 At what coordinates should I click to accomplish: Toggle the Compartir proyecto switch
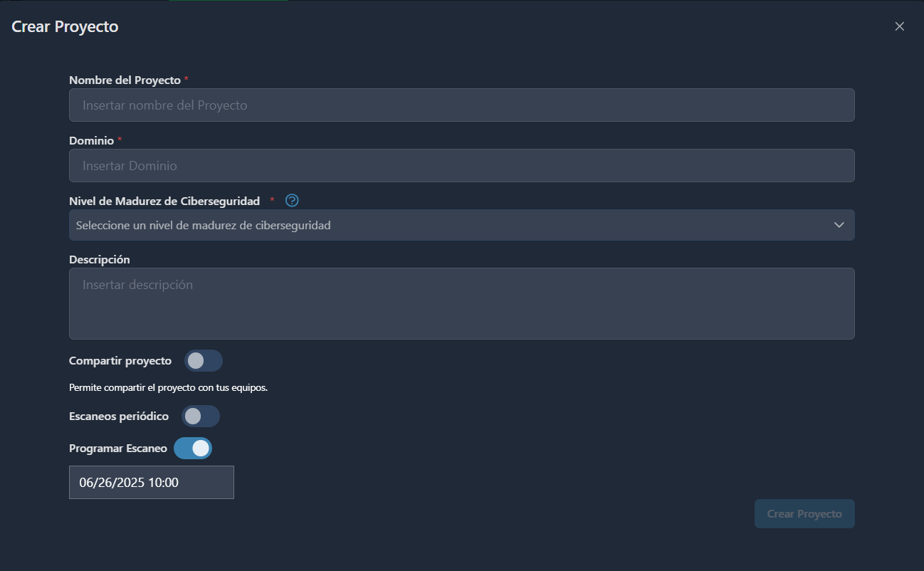pyautogui.click(x=204, y=361)
